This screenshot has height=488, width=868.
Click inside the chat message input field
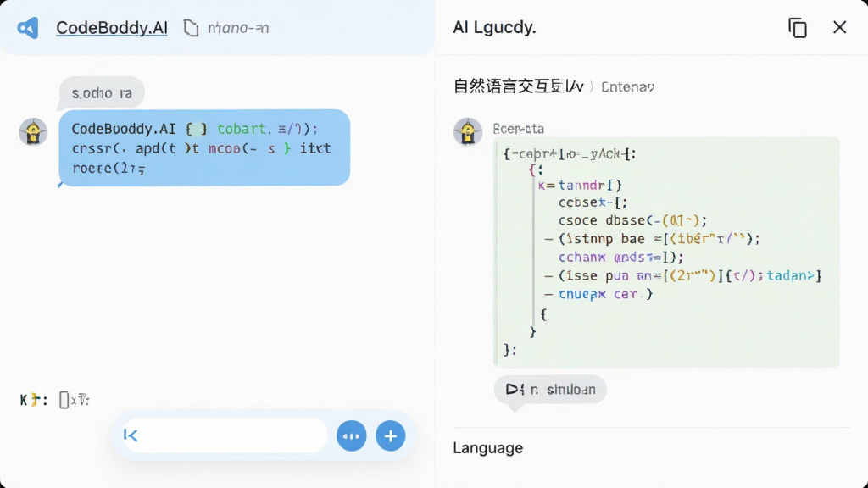(x=225, y=435)
